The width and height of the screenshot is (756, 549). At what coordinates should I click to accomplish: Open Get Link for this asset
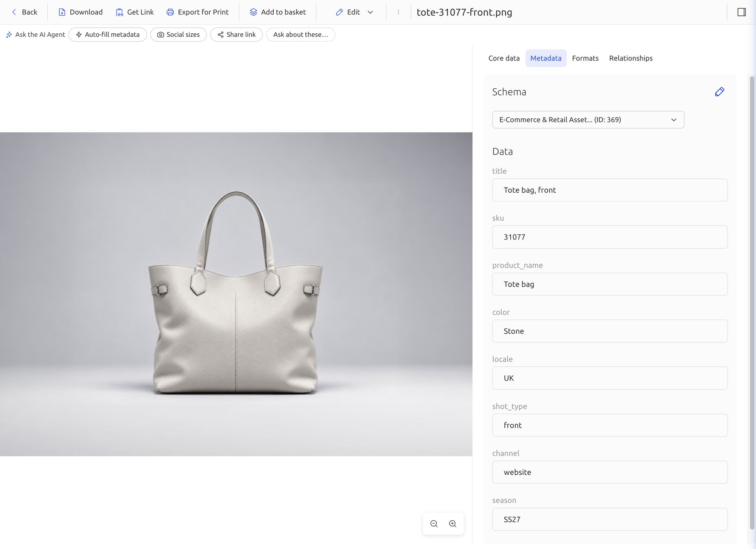(135, 12)
